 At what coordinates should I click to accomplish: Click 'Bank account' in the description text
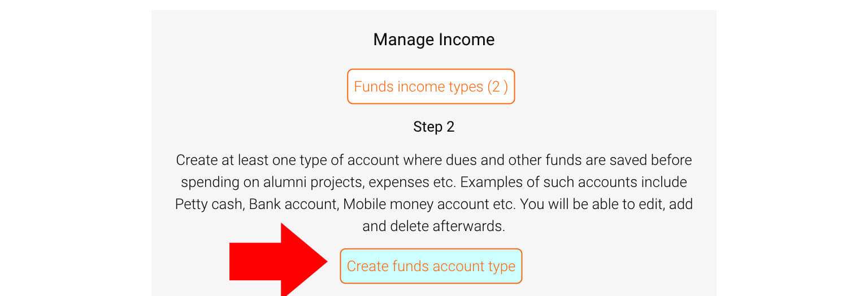pyautogui.click(x=292, y=204)
